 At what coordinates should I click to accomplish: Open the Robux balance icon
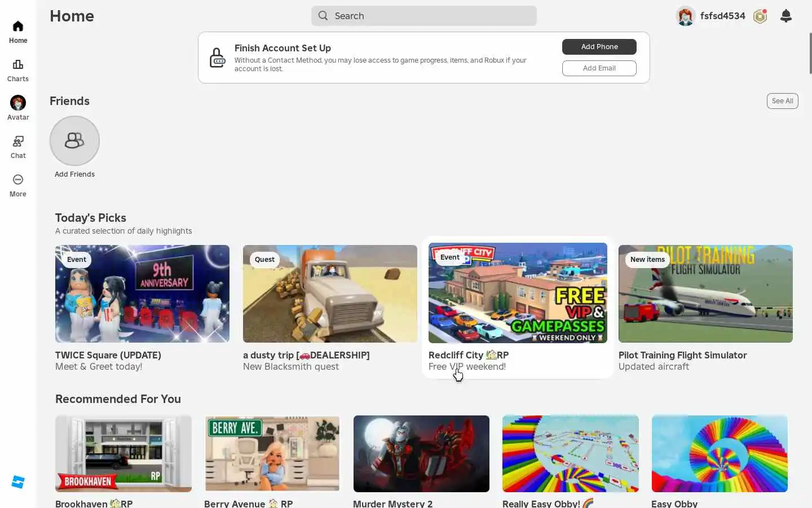(x=760, y=16)
